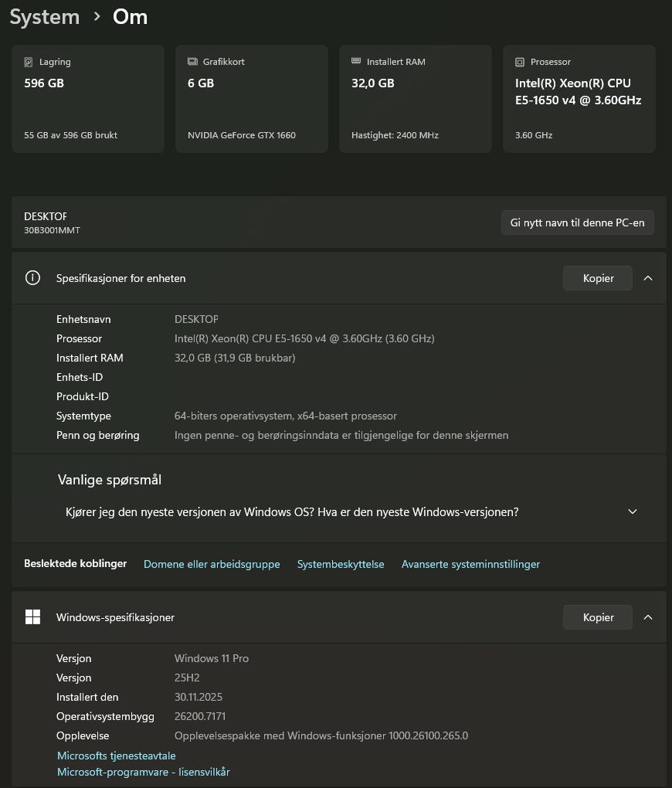Collapse the Spesifikasjoner for enheten section
This screenshot has height=788, width=672.
[648, 278]
